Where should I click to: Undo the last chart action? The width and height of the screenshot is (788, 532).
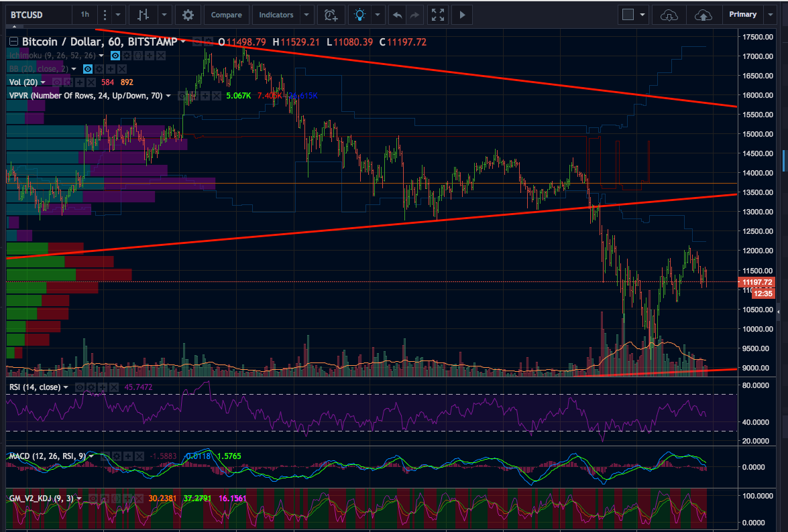pyautogui.click(x=397, y=15)
